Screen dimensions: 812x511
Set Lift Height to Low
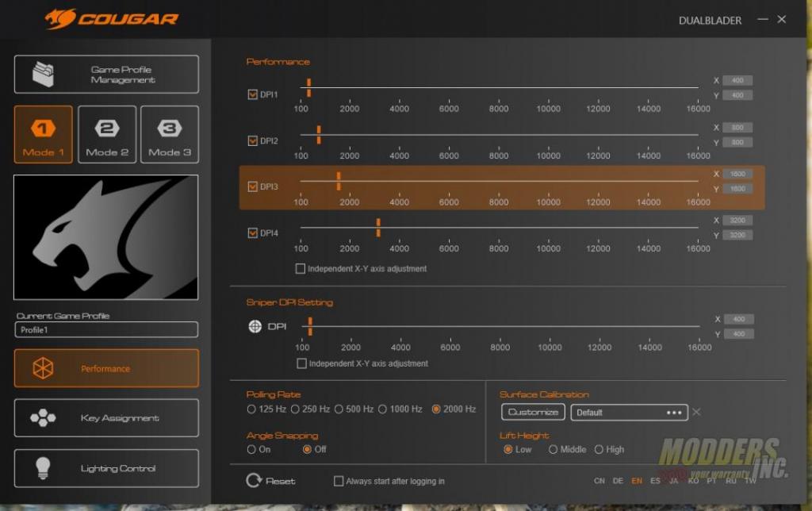pos(508,449)
